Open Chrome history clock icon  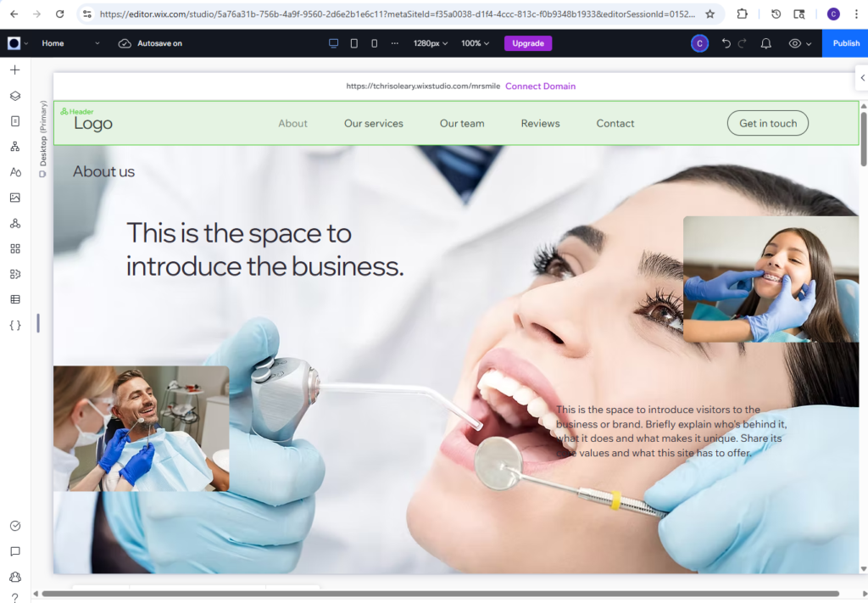776,14
